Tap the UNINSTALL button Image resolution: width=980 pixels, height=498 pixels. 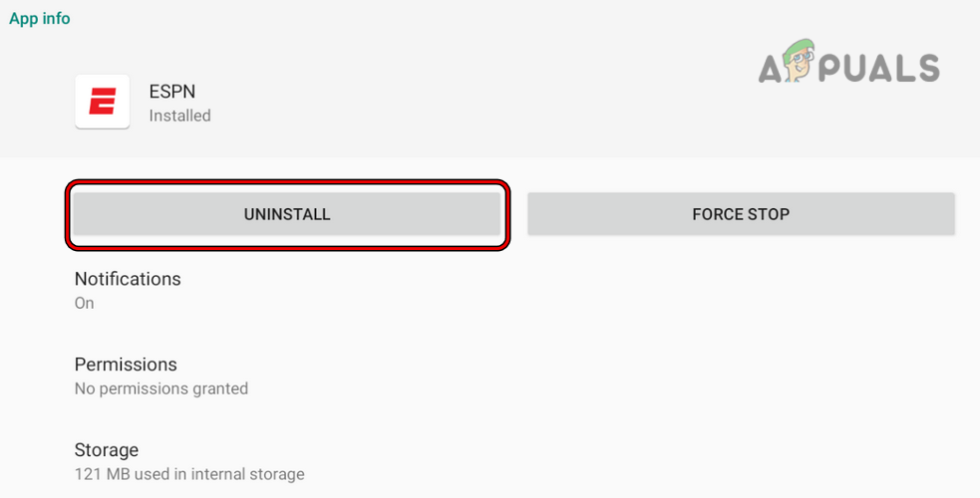pyautogui.click(x=287, y=214)
